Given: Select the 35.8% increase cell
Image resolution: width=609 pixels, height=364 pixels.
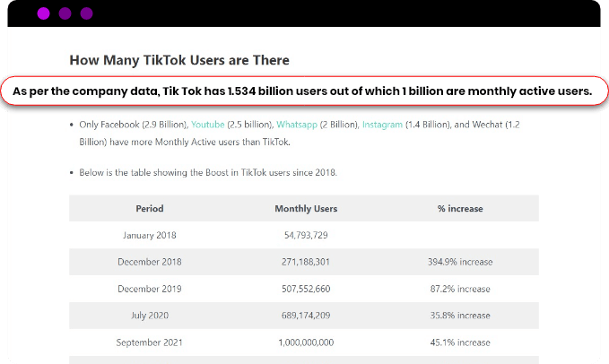Looking at the screenshot, I should click(460, 316).
